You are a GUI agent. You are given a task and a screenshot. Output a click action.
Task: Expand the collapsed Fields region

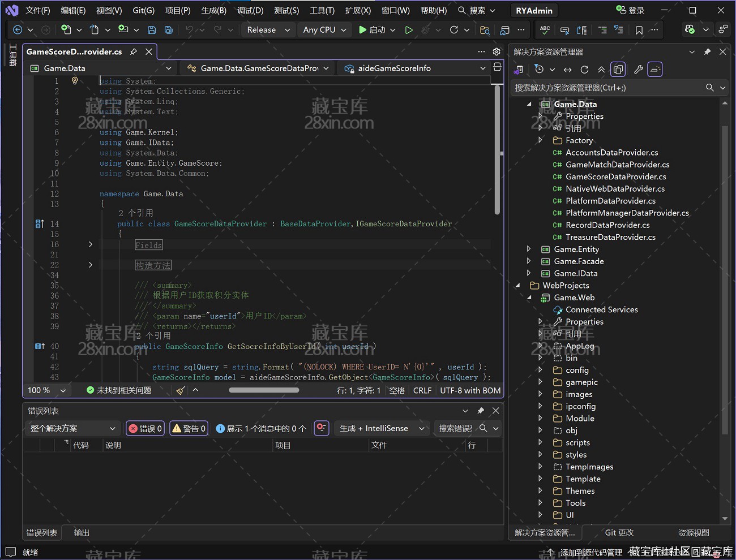coord(91,245)
